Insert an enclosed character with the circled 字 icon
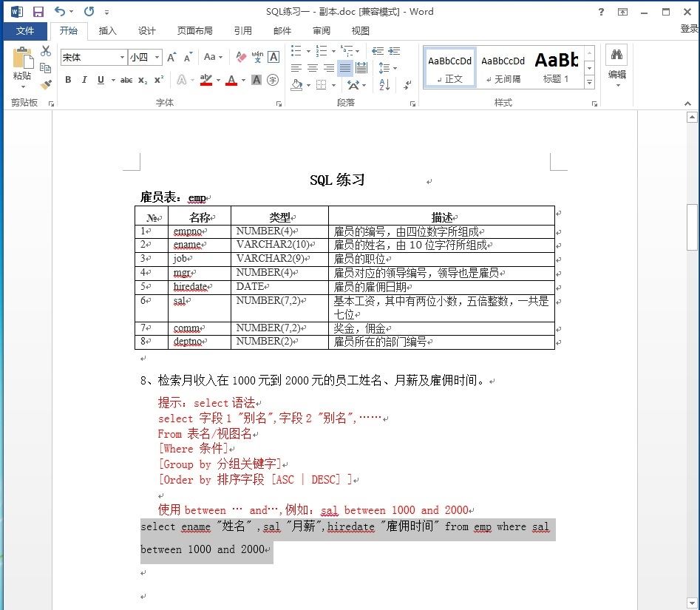 tap(272, 80)
